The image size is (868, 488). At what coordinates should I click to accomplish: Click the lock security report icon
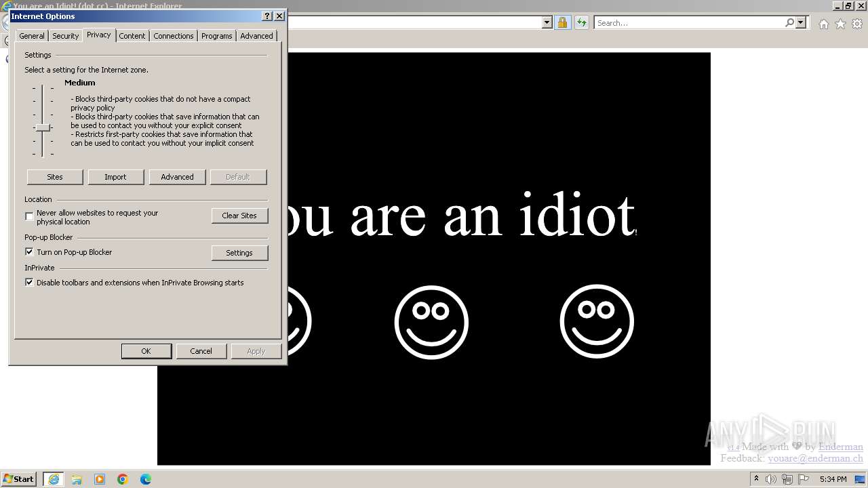562,22
